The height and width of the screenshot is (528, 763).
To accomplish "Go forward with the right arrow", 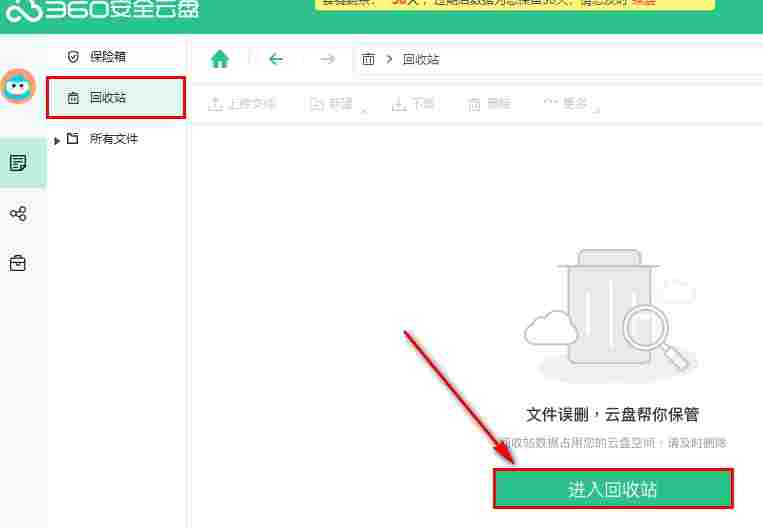I will [x=327, y=59].
